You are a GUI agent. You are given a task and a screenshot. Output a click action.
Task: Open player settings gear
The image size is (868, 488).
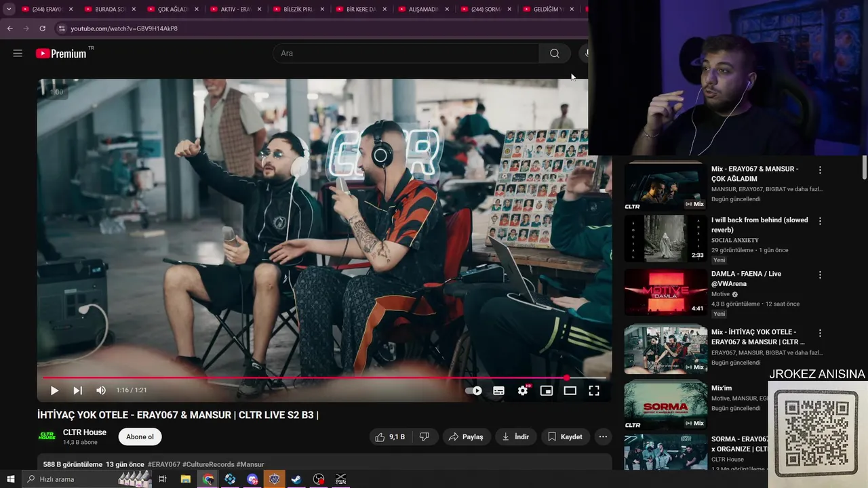(523, 390)
